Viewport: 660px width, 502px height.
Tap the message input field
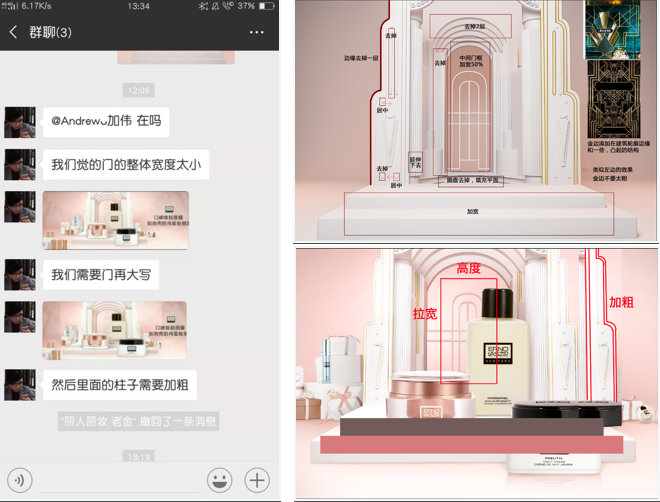click(x=118, y=479)
